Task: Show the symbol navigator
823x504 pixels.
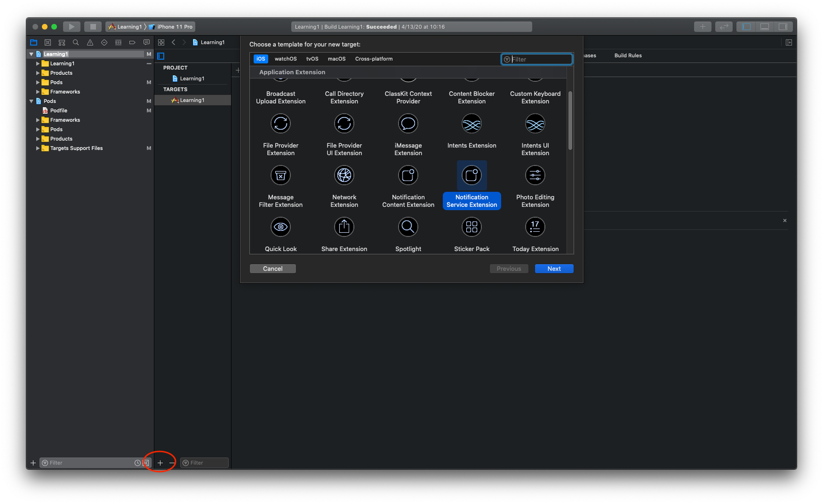Action: pyautogui.click(x=62, y=42)
